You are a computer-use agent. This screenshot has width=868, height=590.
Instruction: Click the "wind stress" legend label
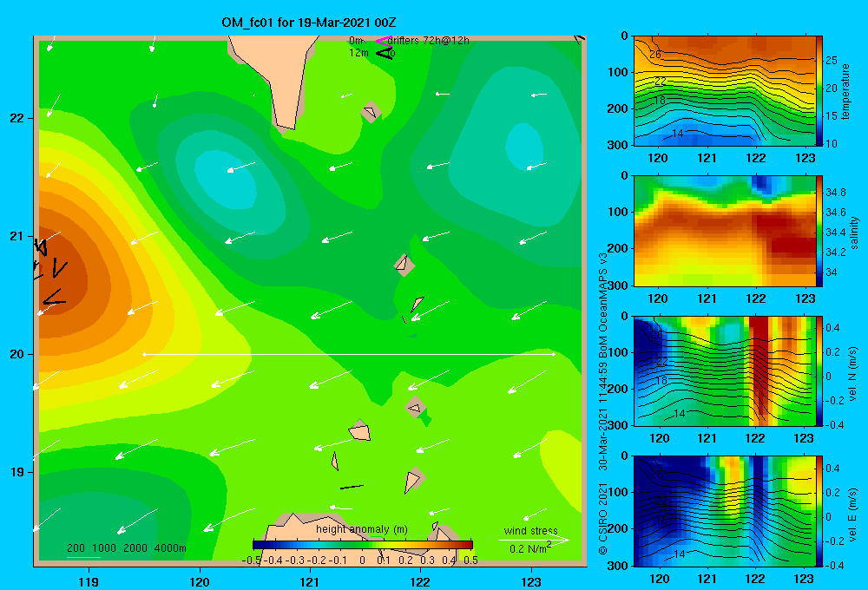click(x=530, y=530)
